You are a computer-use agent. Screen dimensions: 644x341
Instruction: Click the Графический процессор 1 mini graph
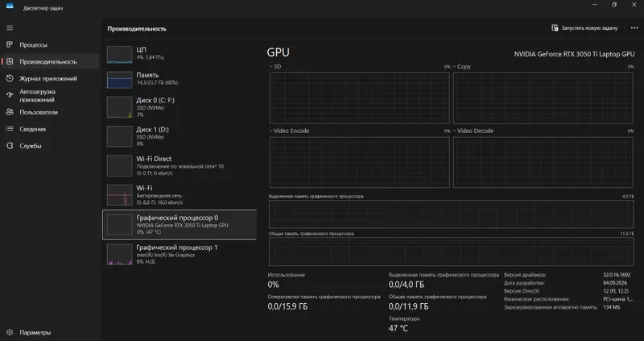pos(119,255)
